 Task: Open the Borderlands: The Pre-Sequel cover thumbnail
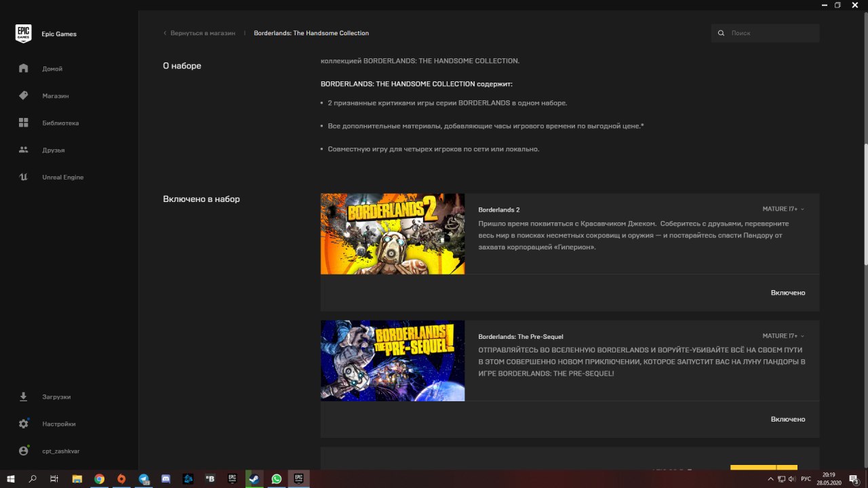pyautogui.click(x=393, y=361)
